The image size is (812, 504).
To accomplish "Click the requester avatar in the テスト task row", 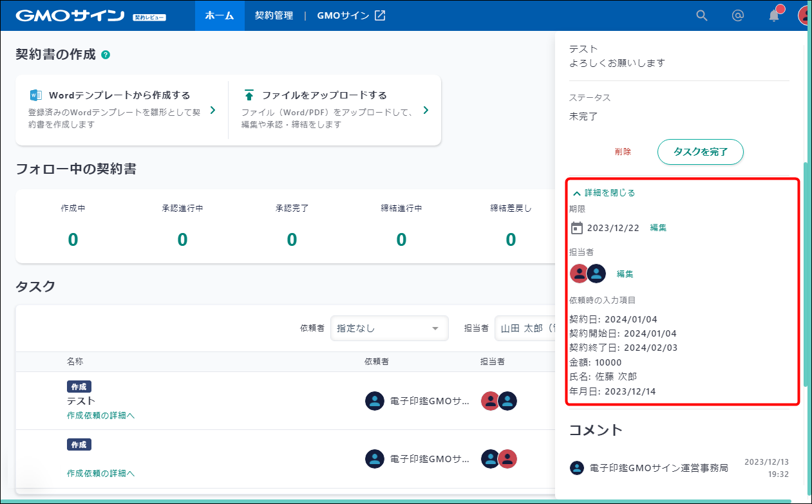I will coord(375,401).
